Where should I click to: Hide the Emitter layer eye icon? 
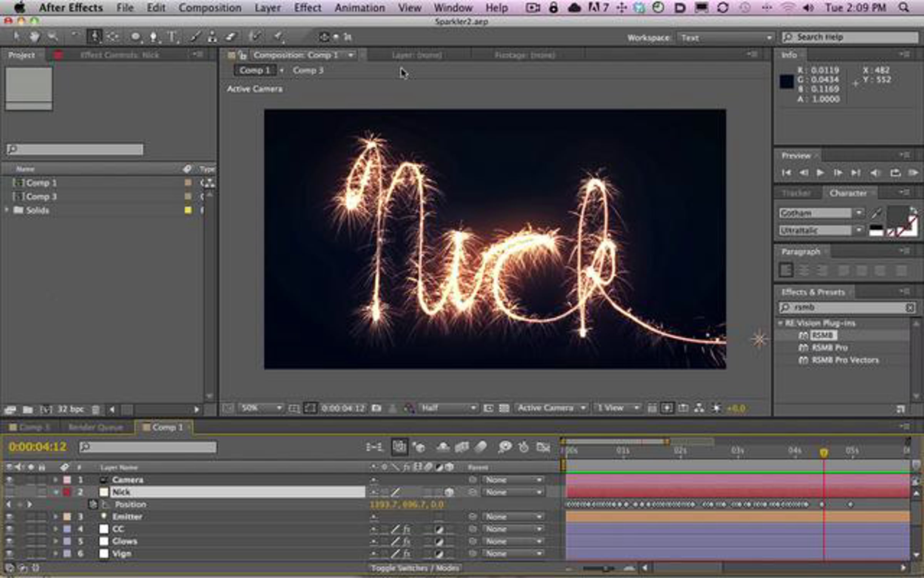9,517
